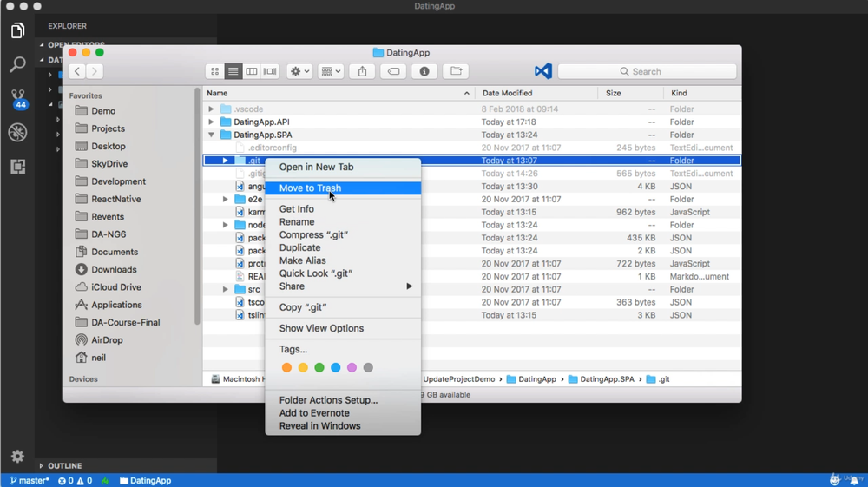Switch Finder to list view
This screenshot has width=868, height=487.
(233, 71)
